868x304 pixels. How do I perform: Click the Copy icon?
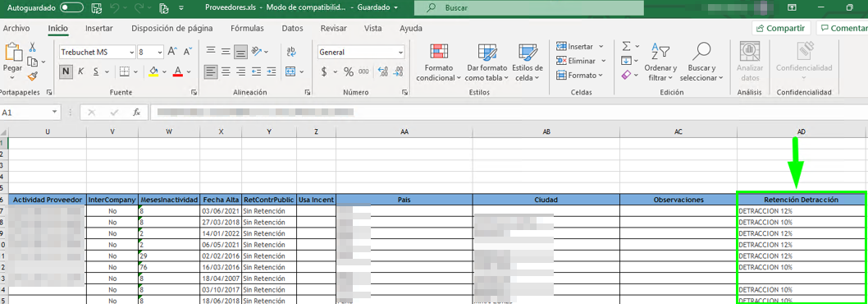click(x=32, y=62)
